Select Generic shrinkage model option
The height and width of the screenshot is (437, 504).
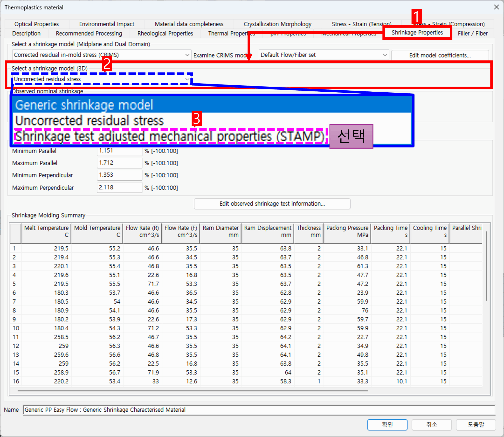(84, 105)
